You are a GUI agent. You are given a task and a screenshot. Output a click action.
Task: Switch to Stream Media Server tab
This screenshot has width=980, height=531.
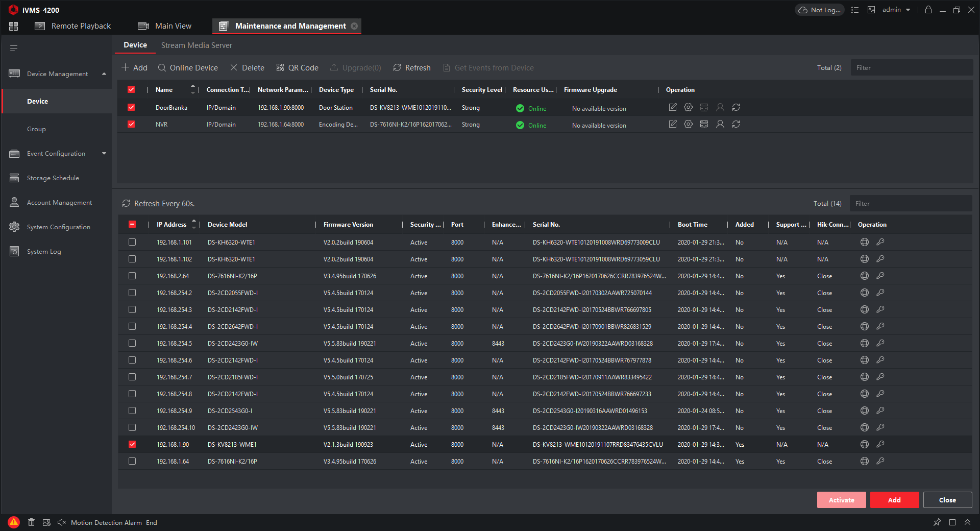(197, 45)
